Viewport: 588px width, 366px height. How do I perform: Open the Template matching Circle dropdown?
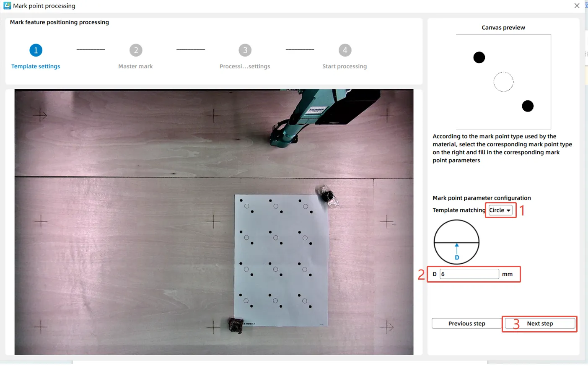(x=500, y=210)
